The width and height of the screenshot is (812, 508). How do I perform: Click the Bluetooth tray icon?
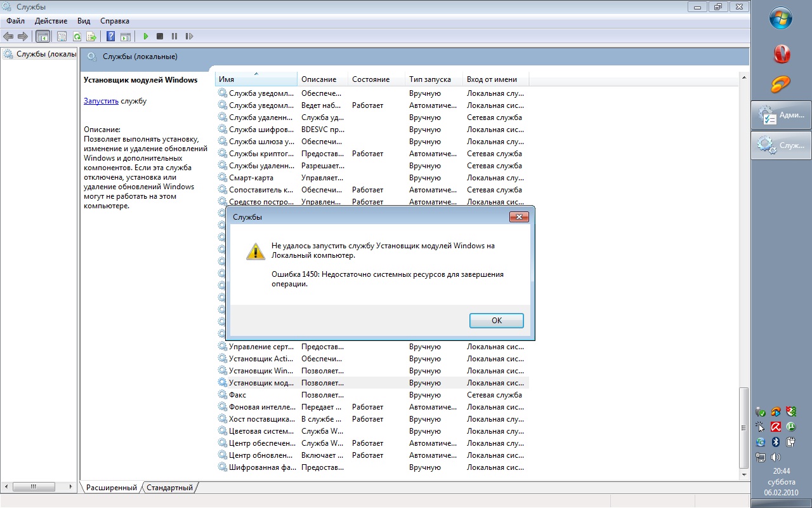[775, 442]
